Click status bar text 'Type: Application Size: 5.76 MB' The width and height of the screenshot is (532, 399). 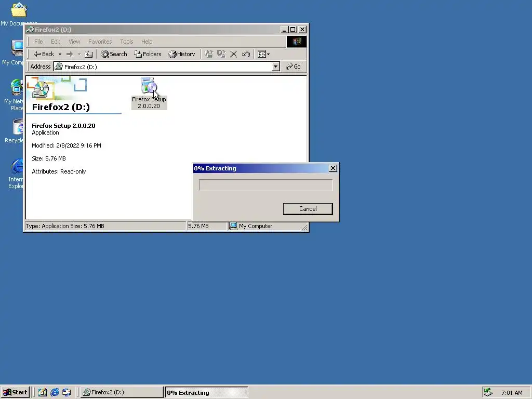point(65,227)
